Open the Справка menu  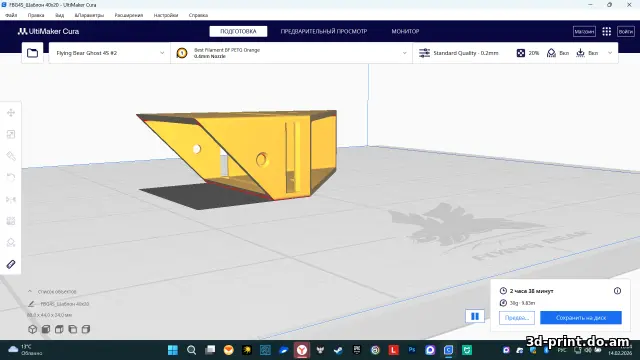click(x=198, y=15)
